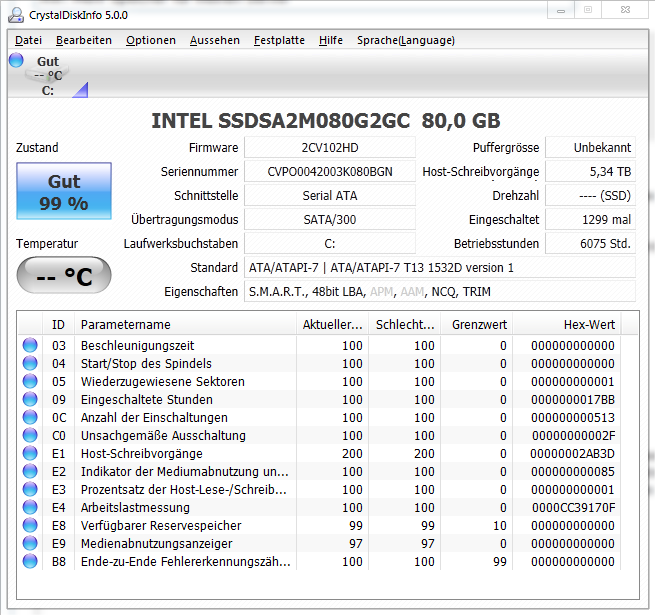
Task: Click status orb for Beschleunigungszeit row
Action: tap(30, 345)
